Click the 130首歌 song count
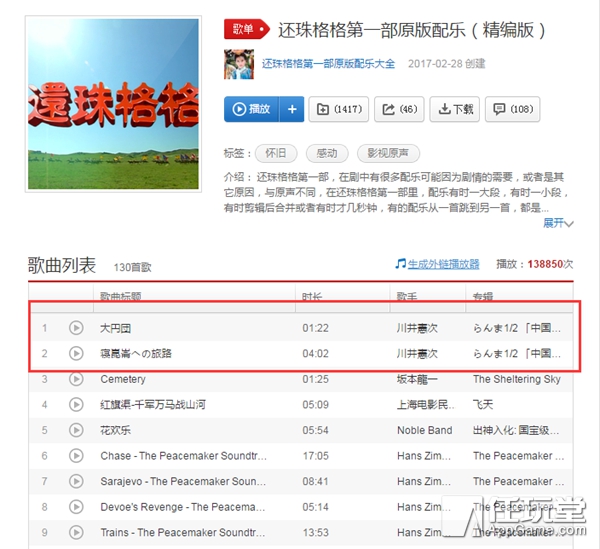 click(x=132, y=267)
